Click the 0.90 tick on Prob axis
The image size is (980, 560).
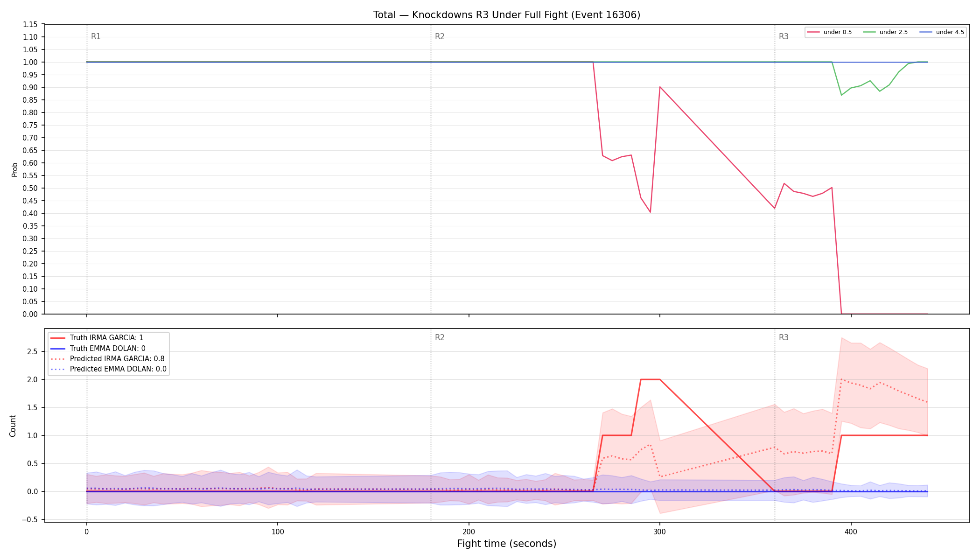[x=30, y=87]
